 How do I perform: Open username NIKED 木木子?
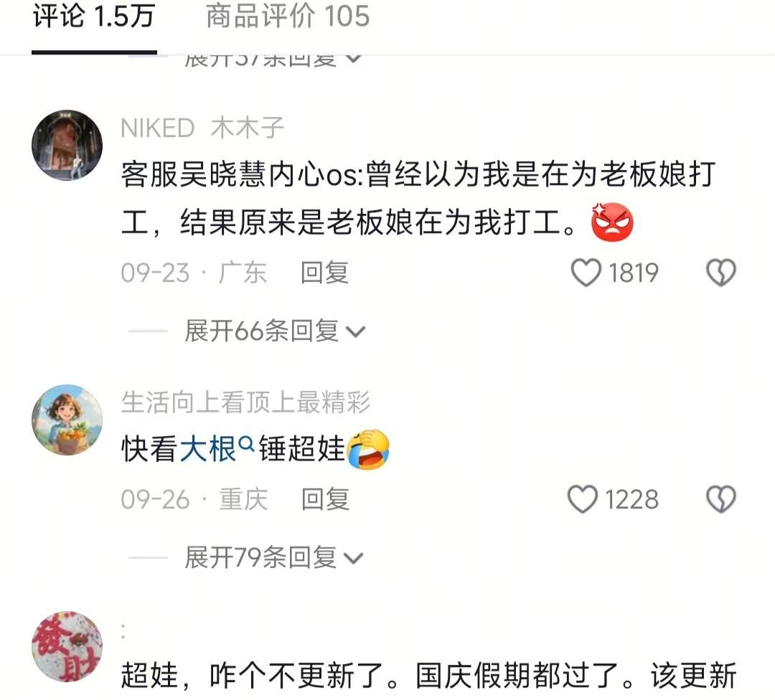(x=202, y=128)
